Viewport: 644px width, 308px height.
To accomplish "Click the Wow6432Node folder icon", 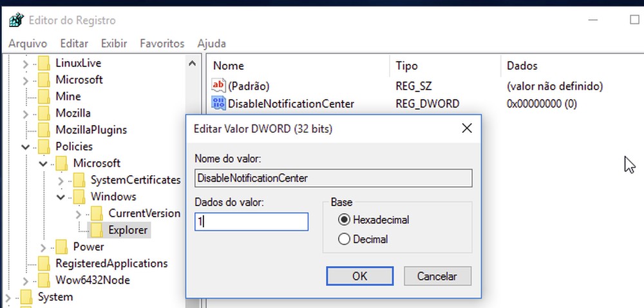I will pos(44,280).
